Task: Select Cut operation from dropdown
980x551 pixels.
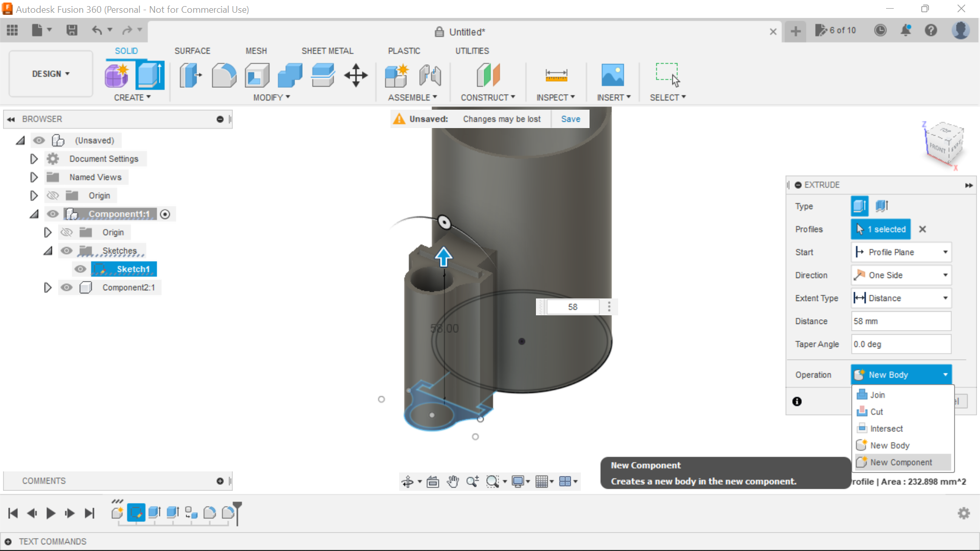Action: click(x=876, y=411)
